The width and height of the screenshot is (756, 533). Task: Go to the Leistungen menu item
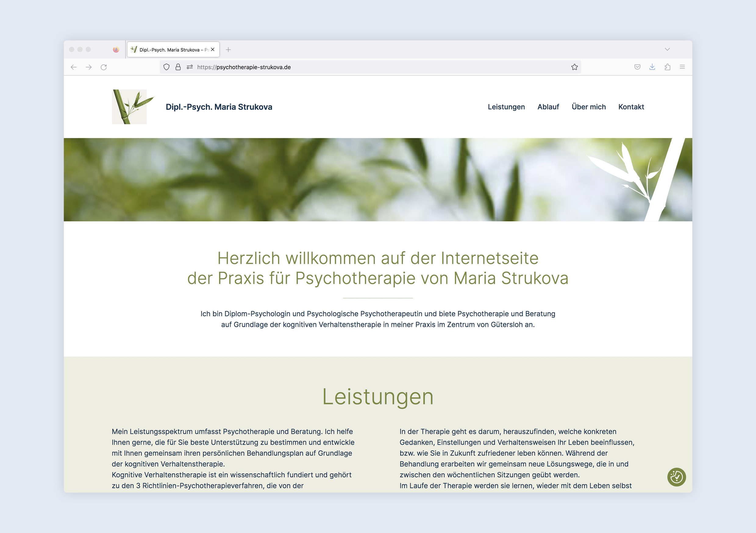pos(506,107)
